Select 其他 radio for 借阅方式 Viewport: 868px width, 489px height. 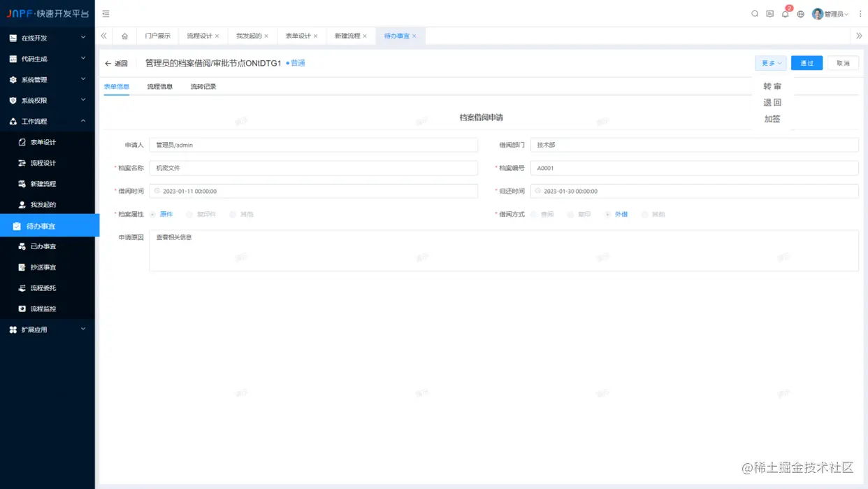tap(645, 214)
